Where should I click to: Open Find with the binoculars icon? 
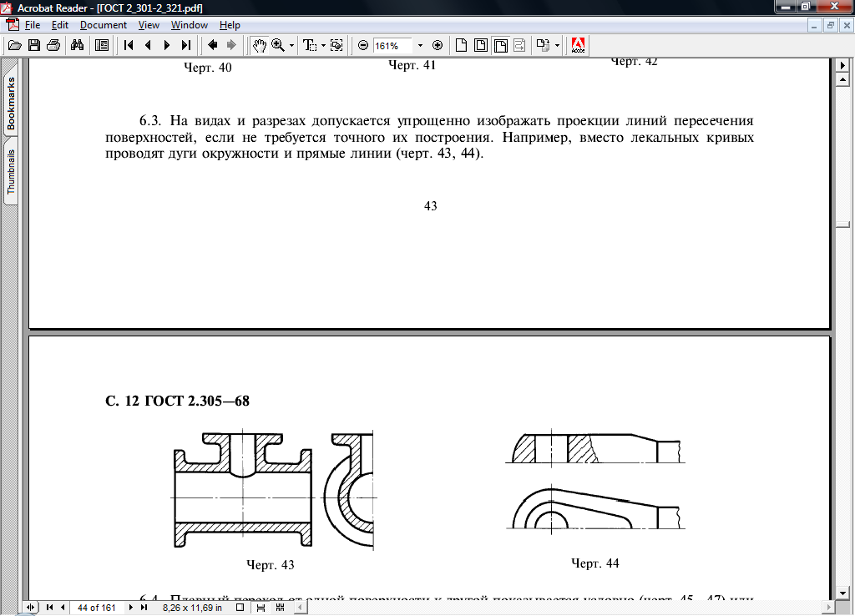[x=78, y=46]
